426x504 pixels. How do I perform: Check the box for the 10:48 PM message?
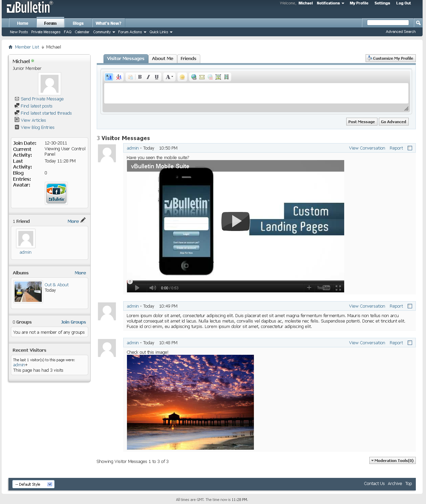point(410,343)
